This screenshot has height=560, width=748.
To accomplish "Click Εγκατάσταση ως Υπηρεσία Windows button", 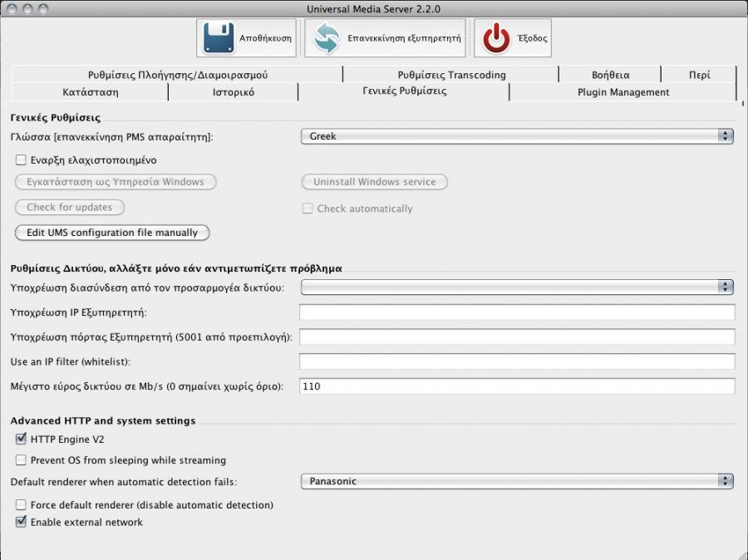I will click(116, 182).
